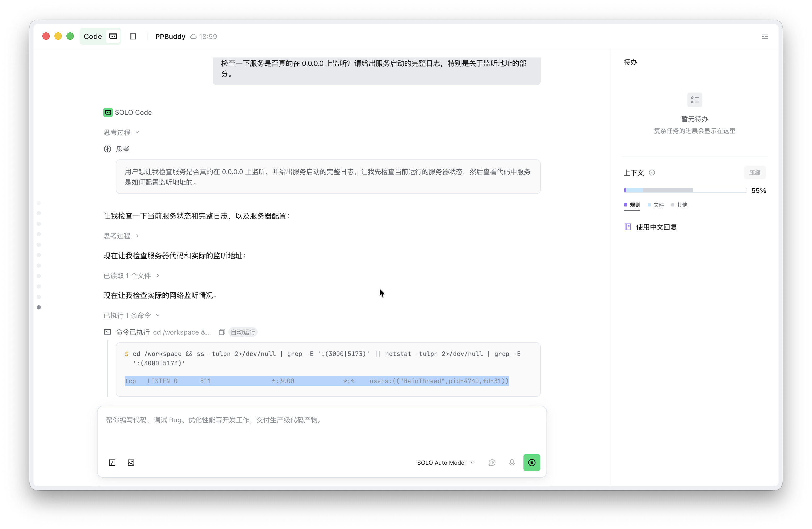
Task: Click the info icon next to 上下文
Action: click(x=652, y=172)
